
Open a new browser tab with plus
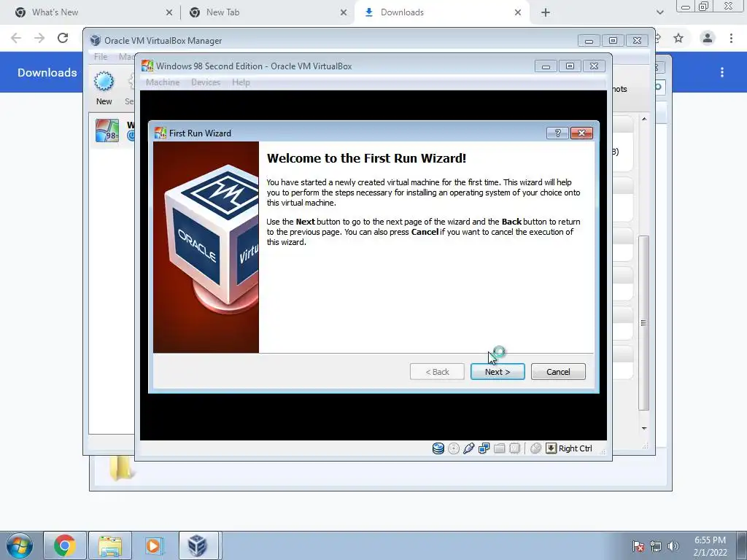point(546,12)
